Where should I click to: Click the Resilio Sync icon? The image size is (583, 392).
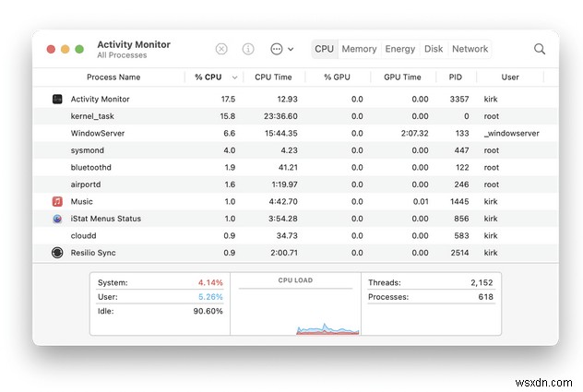tap(57, 253)
